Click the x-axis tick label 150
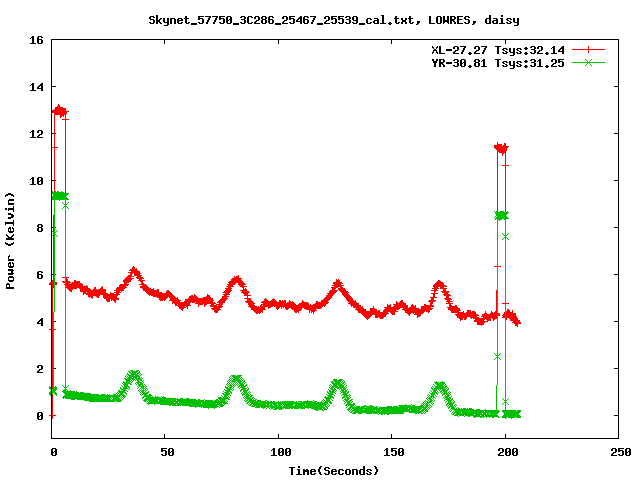Screen dimensions: 640x480 point(394,452)
